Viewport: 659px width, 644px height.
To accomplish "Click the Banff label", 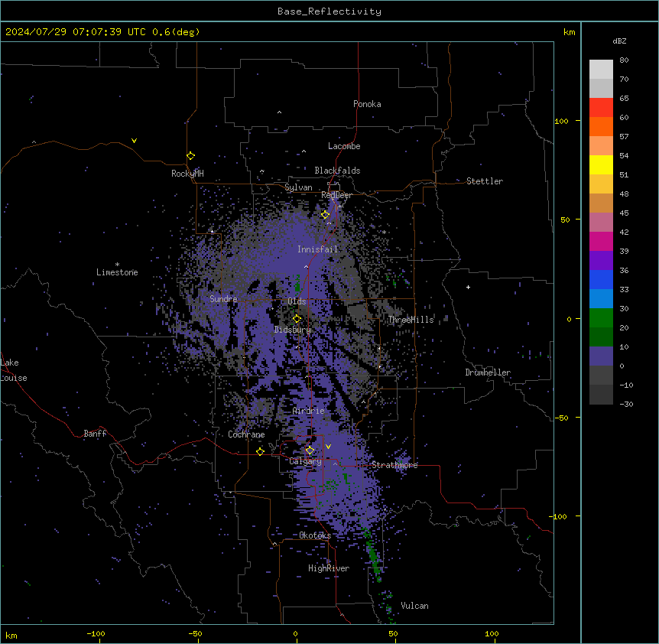I will point(95,434).
